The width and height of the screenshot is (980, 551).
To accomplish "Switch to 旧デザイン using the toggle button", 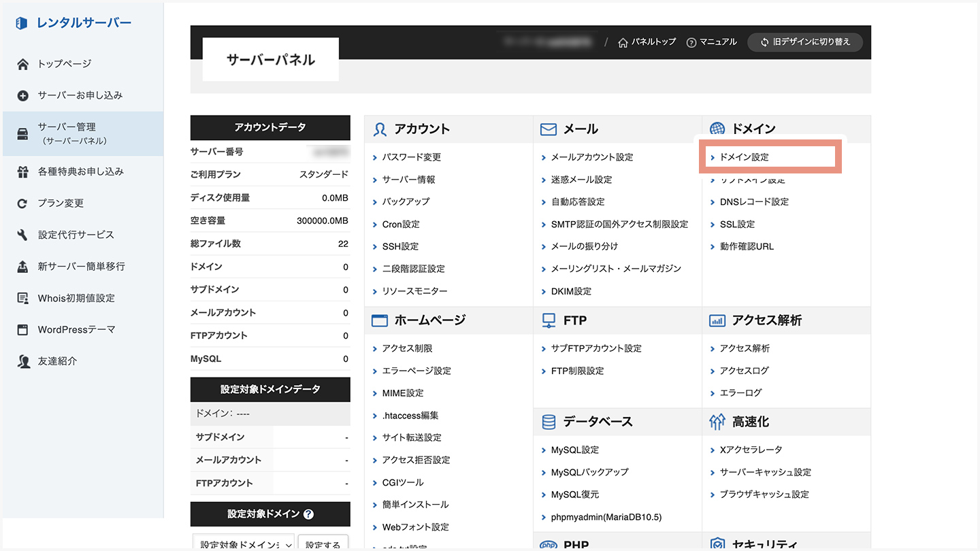I will pos(805,42).
